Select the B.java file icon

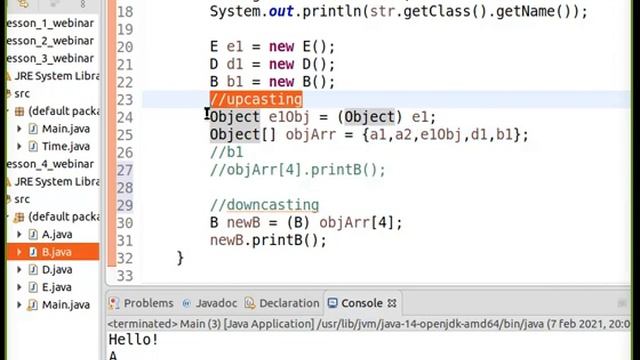[x=33, y=252]
